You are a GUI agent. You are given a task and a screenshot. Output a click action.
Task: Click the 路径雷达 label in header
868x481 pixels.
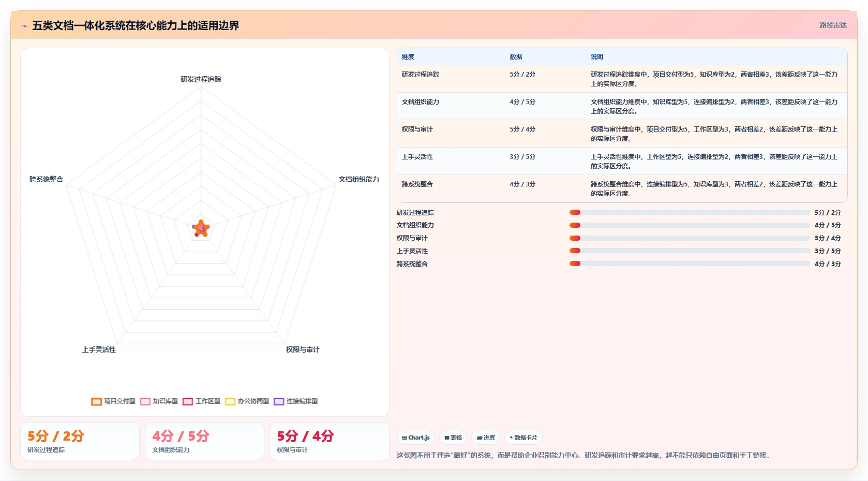pyautogui.click(x=833, y=25)
